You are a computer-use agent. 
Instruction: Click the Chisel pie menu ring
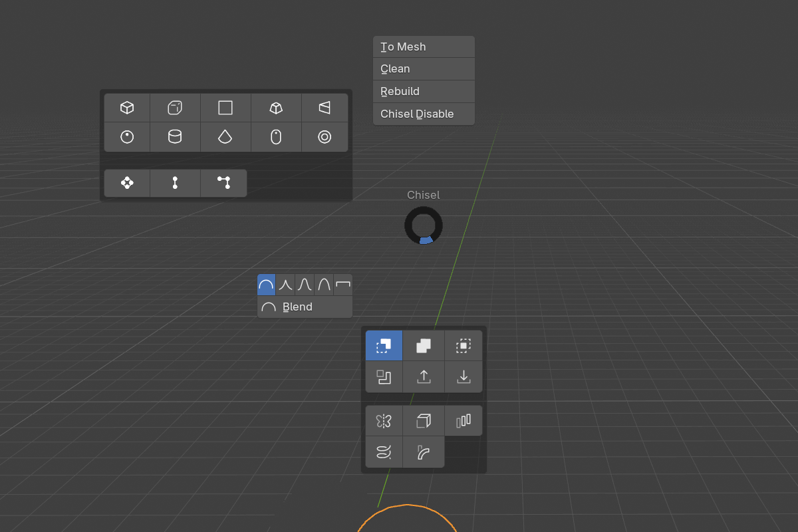point(424,225)
